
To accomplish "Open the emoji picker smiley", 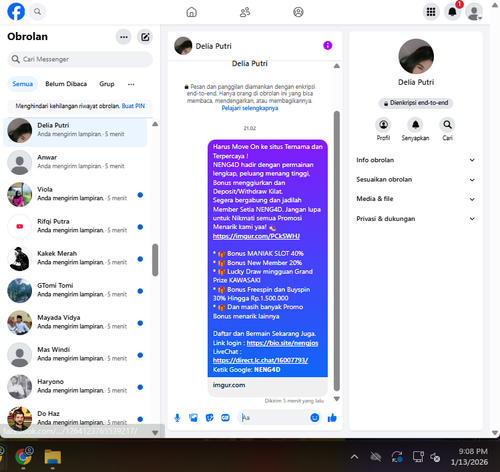I will point(314,418).
